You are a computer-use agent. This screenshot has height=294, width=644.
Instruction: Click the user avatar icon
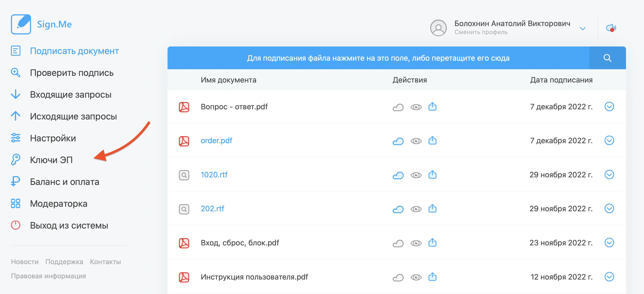click(x=438, y=28)
